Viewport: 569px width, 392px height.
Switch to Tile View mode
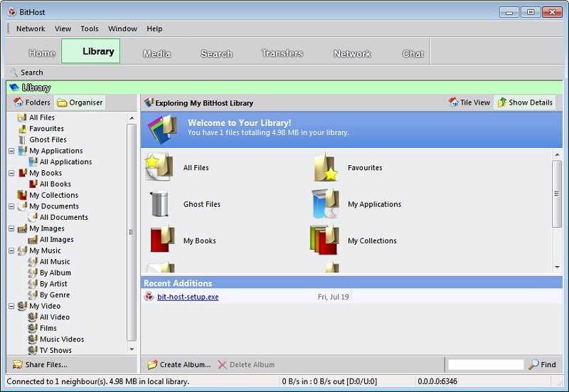(x=469, y=102)
